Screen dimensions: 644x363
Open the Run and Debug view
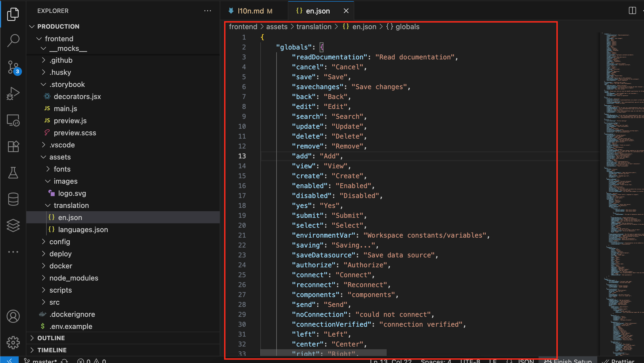(13, 94)
